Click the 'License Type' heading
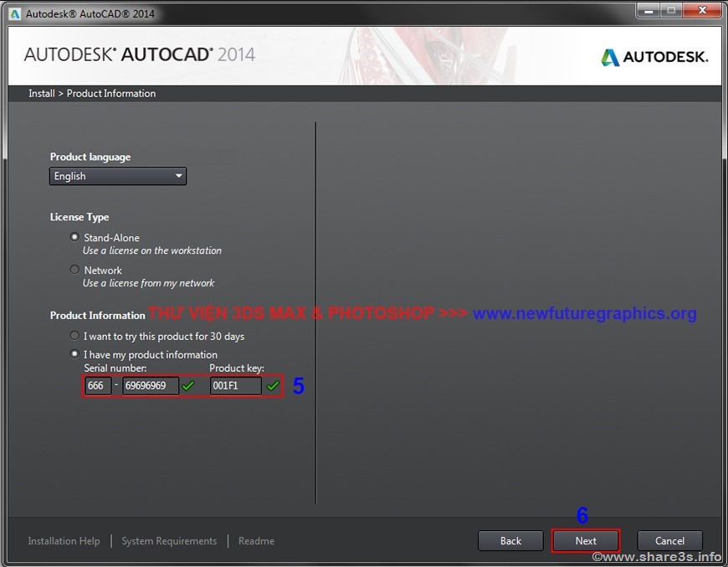 point(79,217)
